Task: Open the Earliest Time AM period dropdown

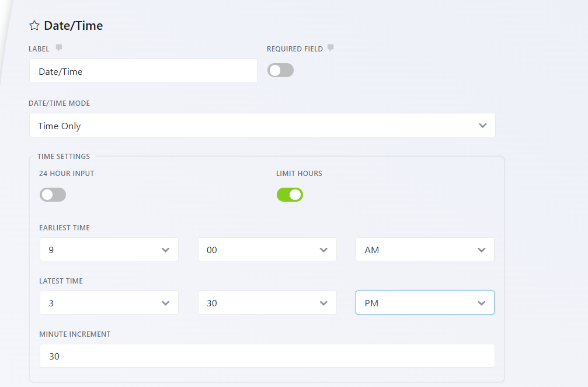Action: click(425, 250)
